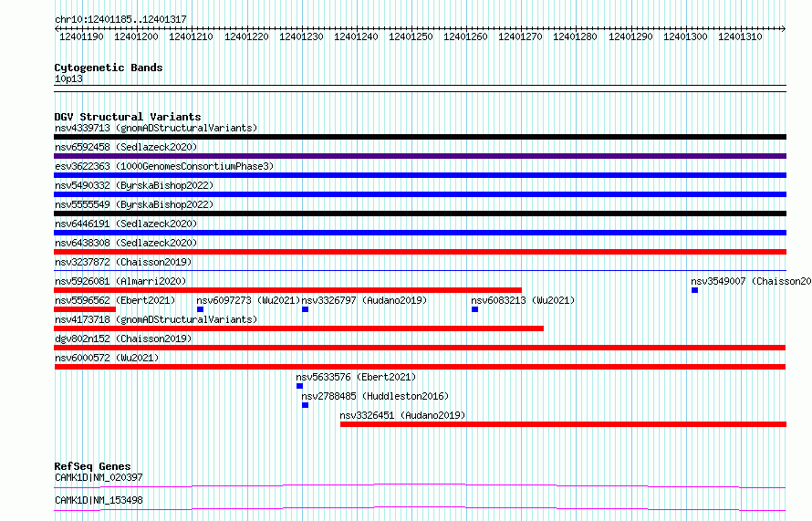Open nsv5596562 (Ebert2021) label
812x521 pixels.
pyautogui.click(x=115, y=300)
